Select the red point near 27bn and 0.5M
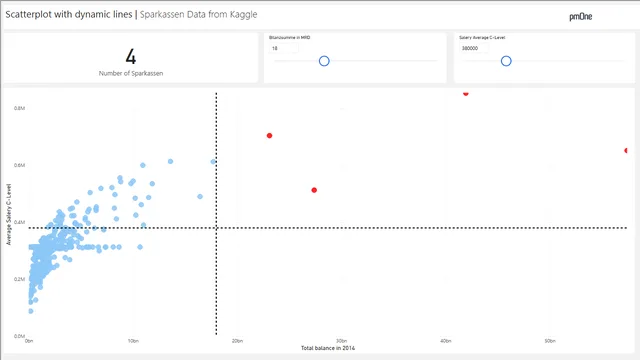Screen dimensions: 640x360 (x=314, y=190)
